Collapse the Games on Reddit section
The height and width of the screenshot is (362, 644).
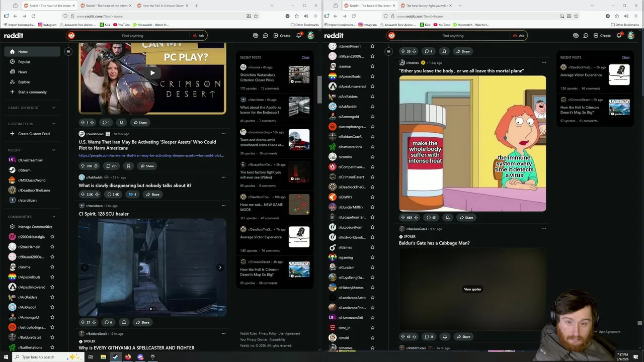point(54,108)
